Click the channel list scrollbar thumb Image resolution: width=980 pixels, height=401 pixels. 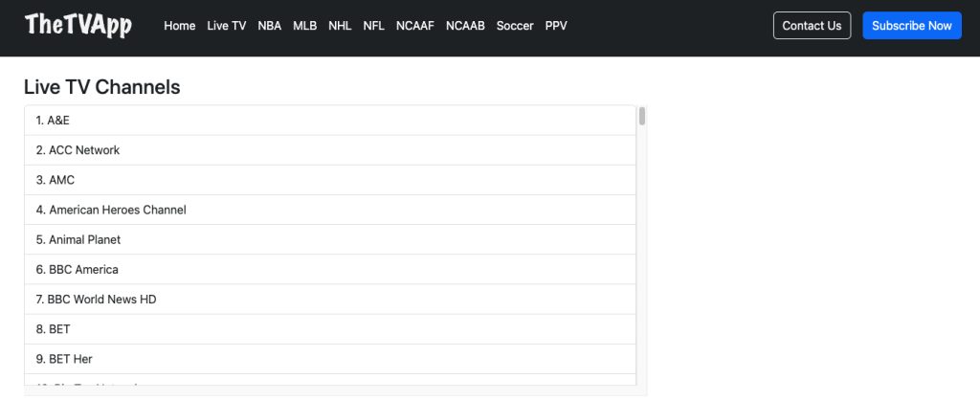click(x=642, y=117)
